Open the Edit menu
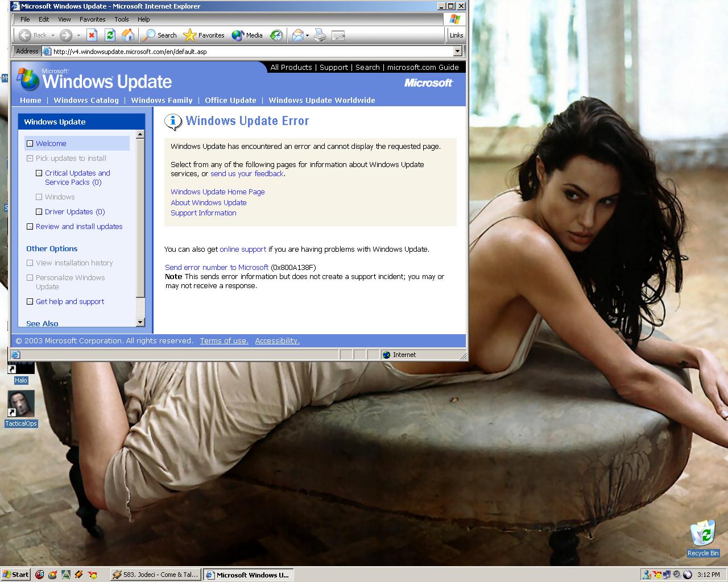 44,19
